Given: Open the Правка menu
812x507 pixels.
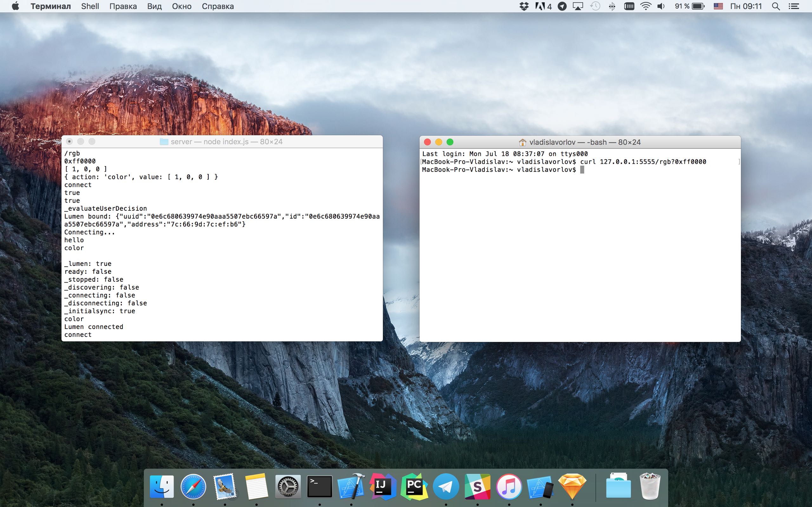Looking at the screenshot, I should tap(123, 6).
